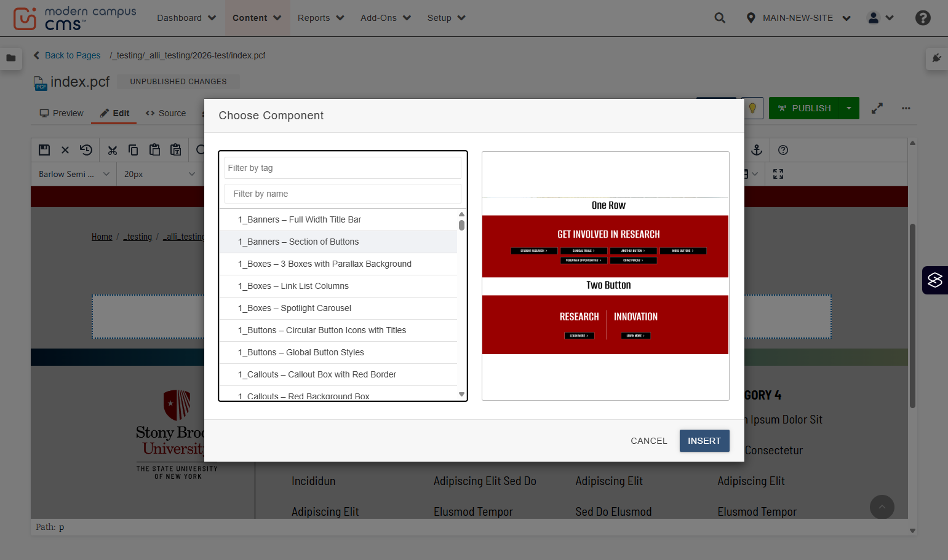The image size is (948, 560).
Task: Click the UNPUBLISHED CHANGES status badge
Action: tap(178, 82)
